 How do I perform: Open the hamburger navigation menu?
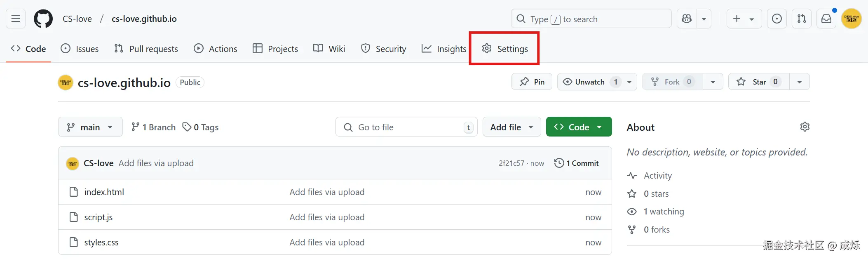pos(16,19)
